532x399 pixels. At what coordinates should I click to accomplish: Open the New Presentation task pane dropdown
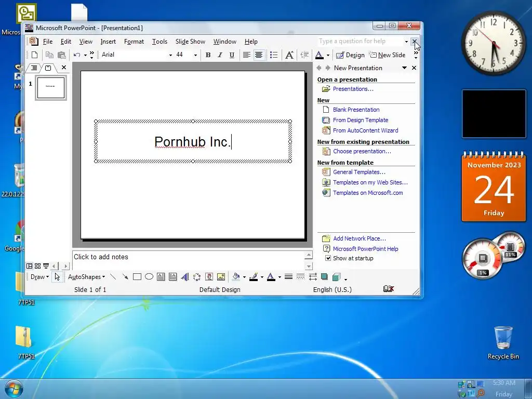click(x=404, y=68)
